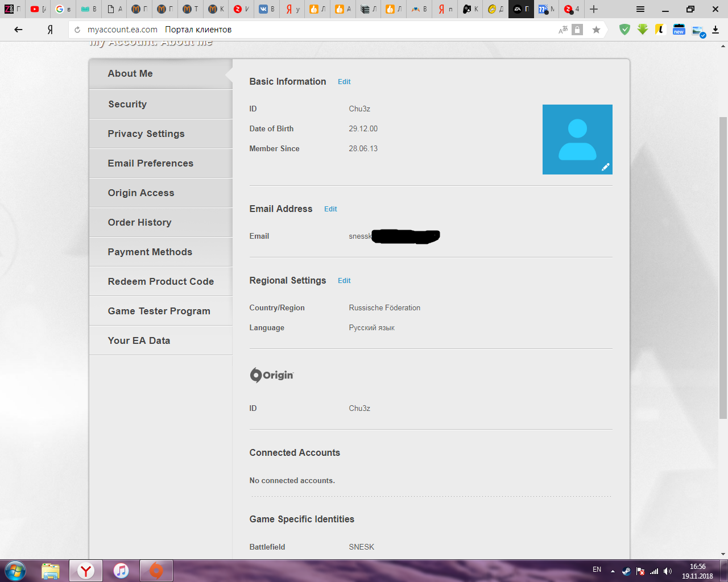
Task: Click the language value Русский язык
Action: tap(371, 328)
